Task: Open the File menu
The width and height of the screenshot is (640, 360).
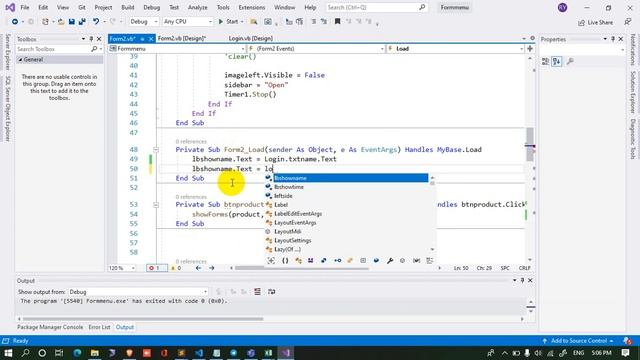Action: coord(25,7)
